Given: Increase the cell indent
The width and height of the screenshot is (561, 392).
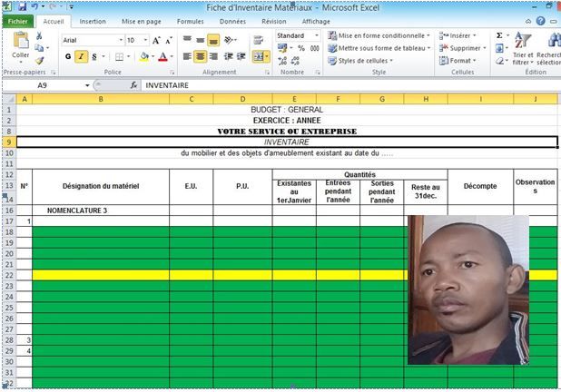Looking at the screenshot, I should coord(241,56).
